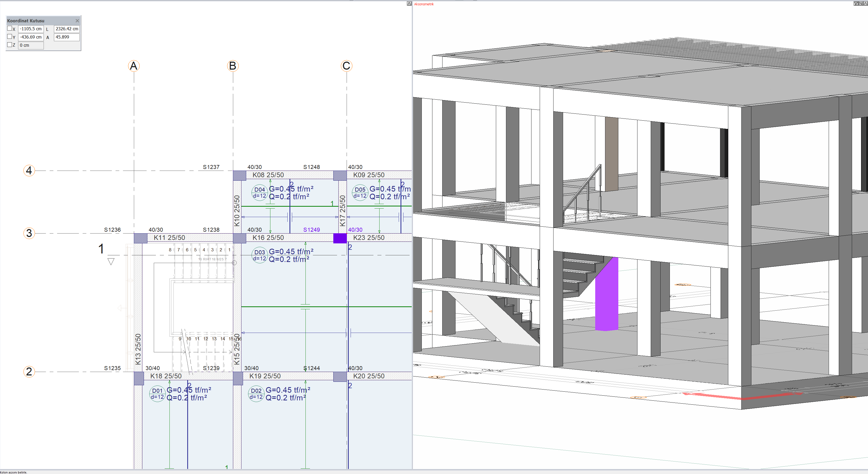868x474 pixels.
Task: Click axis bubble A in plan view
Action: (x=134, y=66)
